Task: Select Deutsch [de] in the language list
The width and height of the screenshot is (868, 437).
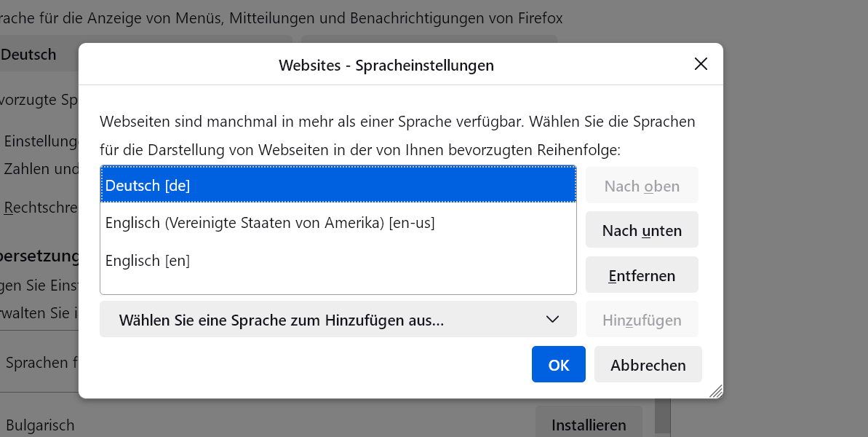Action: click(338, 186)
